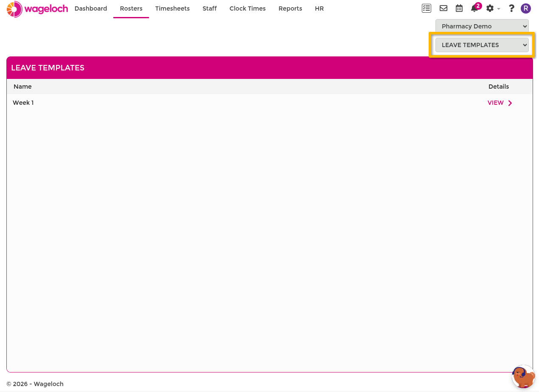Image resolution: width=539 pixels, height=392 pixels.
Task: Select the Week 1 template row
Action: (x=269, y=103)
